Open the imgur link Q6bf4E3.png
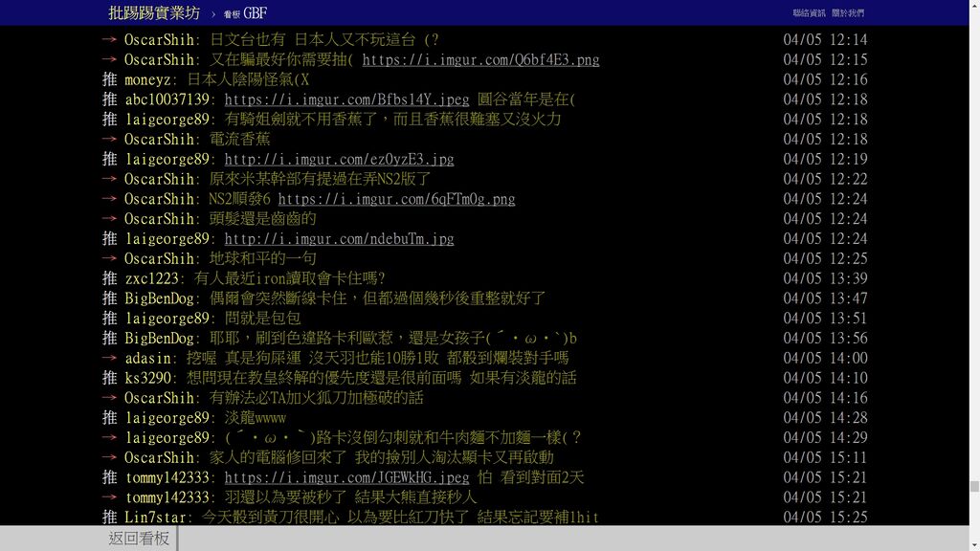 tap(480, 59)
